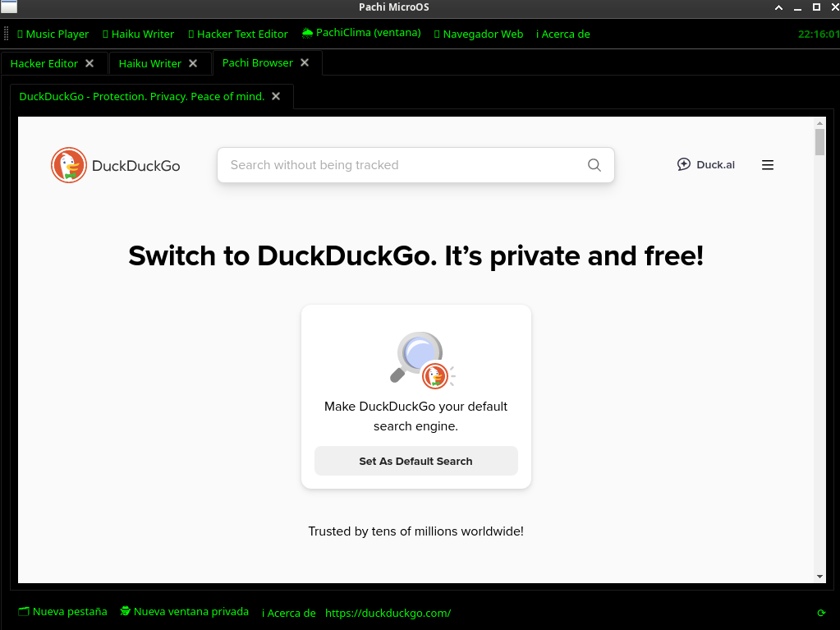The image size is (840, 630).
Task: Click the scrollbar down arrow
Action: [x=819, y=577]
